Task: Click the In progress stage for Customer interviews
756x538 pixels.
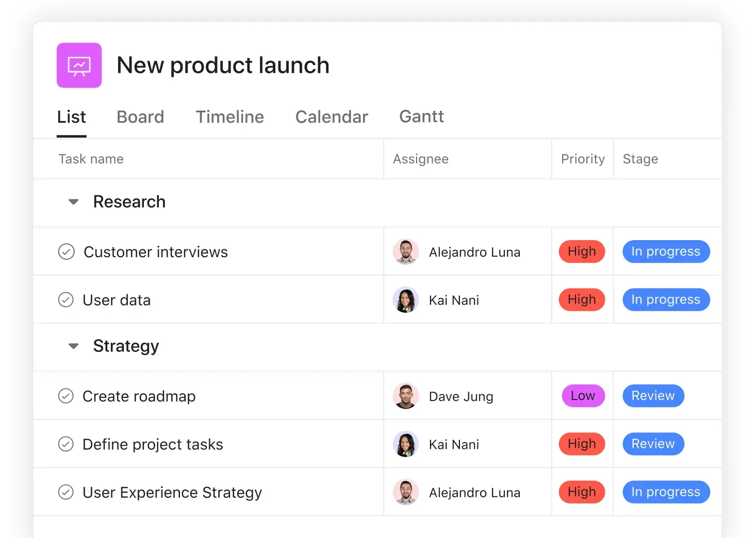Action: pyautogui.click(x=666, y=251)
